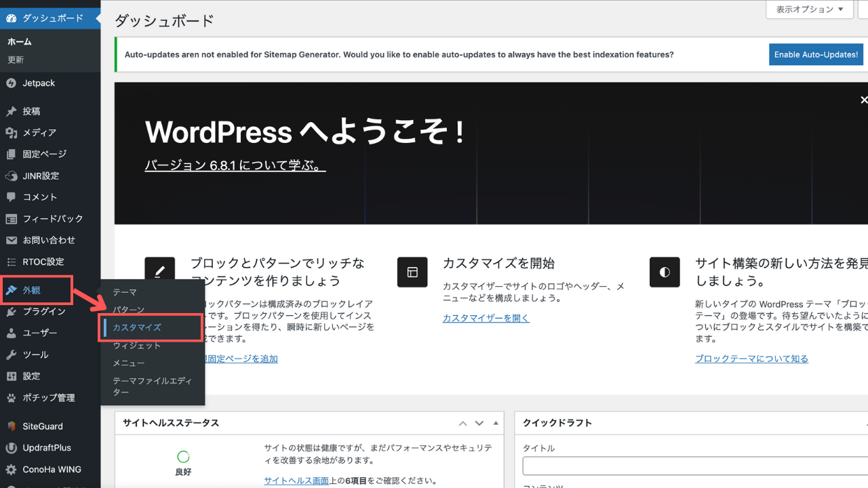Dismiss the welcome panel with the X
The width and height of the screenshot is (868, 488).
(x=864, y=100)
